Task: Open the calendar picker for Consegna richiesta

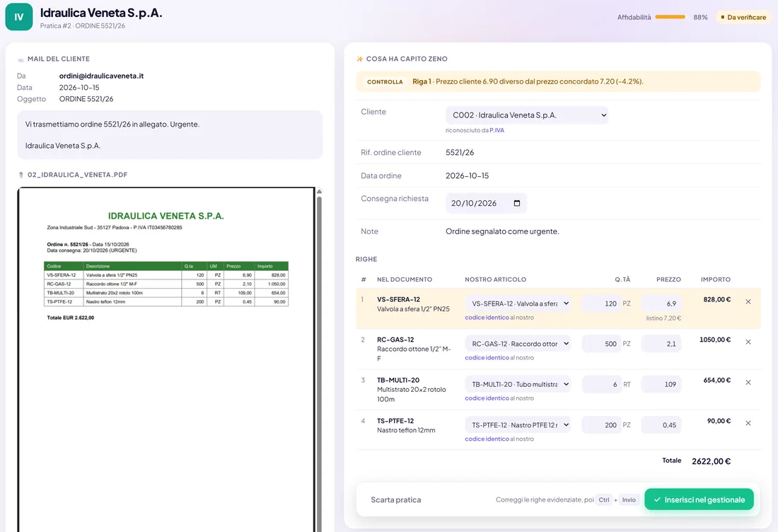Action: click(x=517, y=204)
